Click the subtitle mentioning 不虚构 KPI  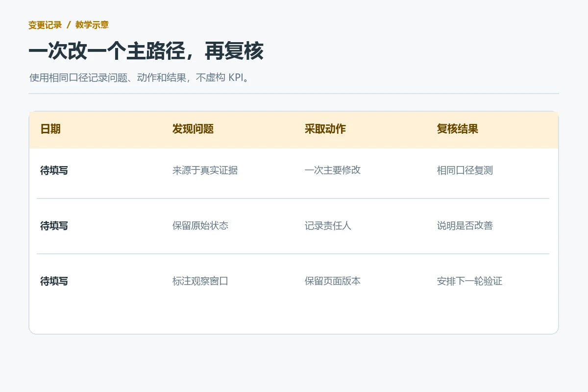coord(140,78)
